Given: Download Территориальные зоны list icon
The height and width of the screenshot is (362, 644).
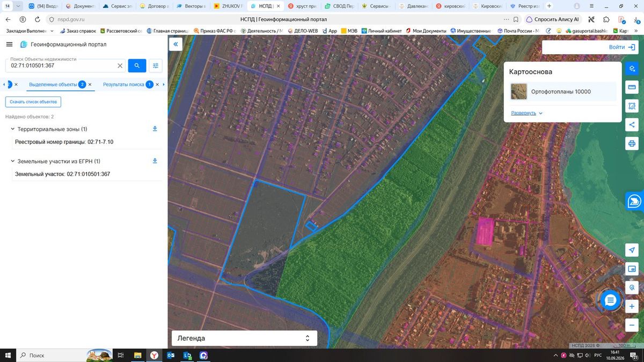Looking at the screenshot, I should tap(155, 129).
